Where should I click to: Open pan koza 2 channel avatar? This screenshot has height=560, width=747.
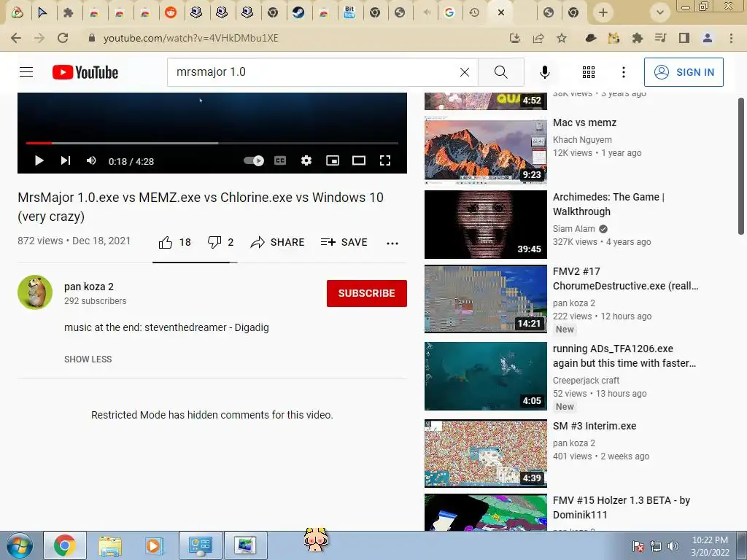35,292
